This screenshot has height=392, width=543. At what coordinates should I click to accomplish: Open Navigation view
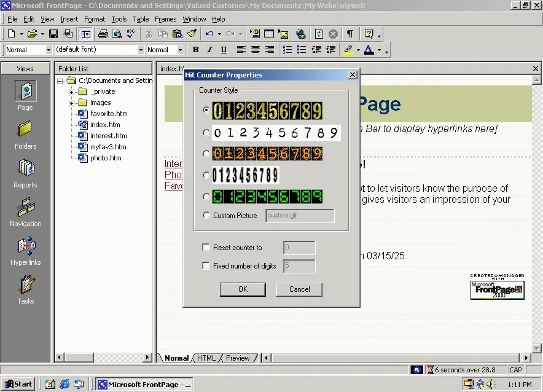coord(25,212)
